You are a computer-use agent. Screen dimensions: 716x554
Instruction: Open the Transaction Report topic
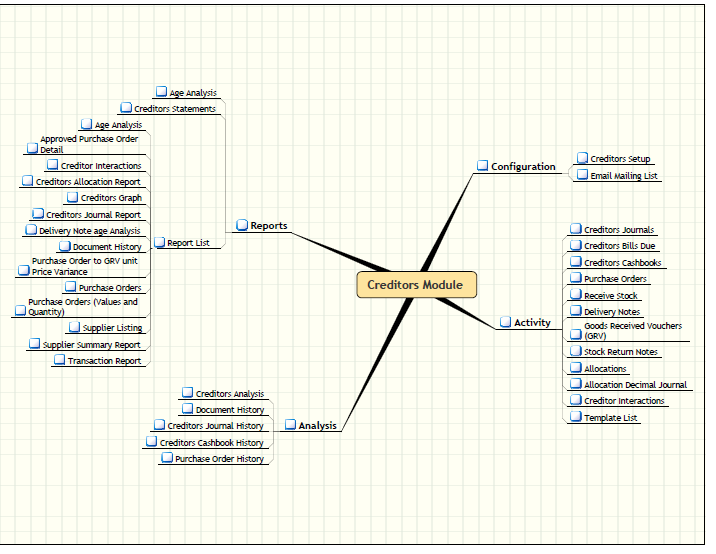tap(104, 361)
